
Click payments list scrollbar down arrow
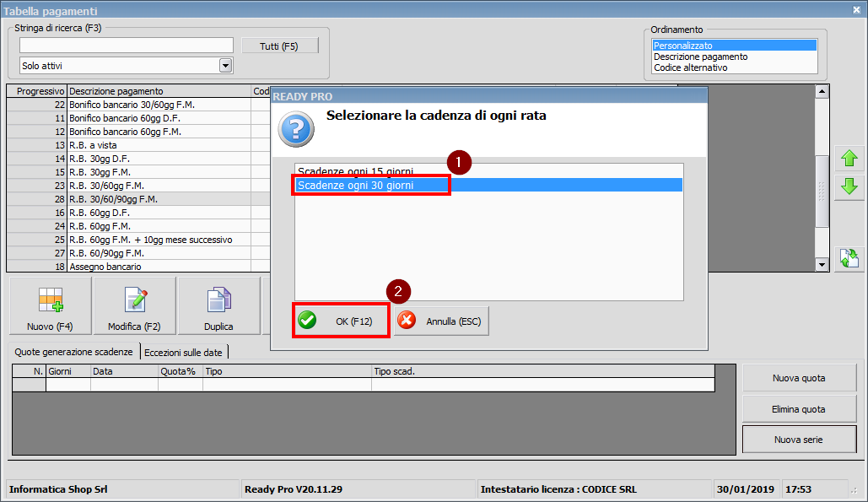[822, 265]
